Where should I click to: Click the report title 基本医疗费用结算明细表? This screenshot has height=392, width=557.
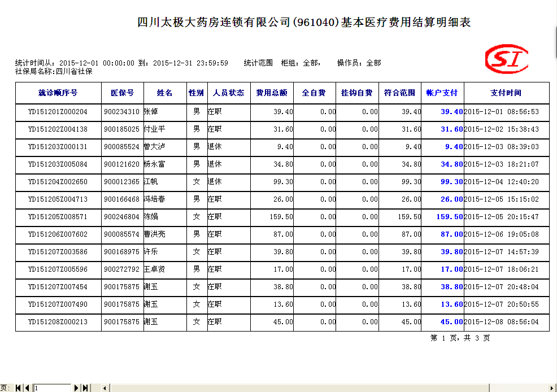point(406,23)
